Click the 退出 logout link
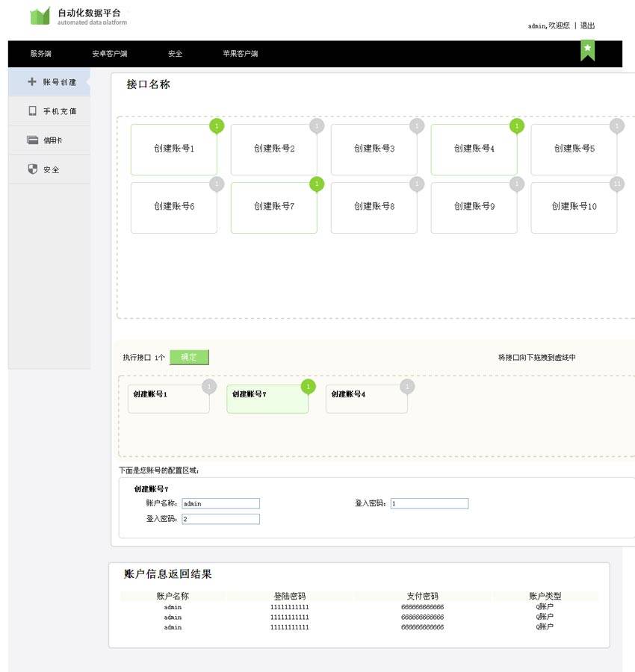The image size is (635, 672). click(x=587, y=25)
